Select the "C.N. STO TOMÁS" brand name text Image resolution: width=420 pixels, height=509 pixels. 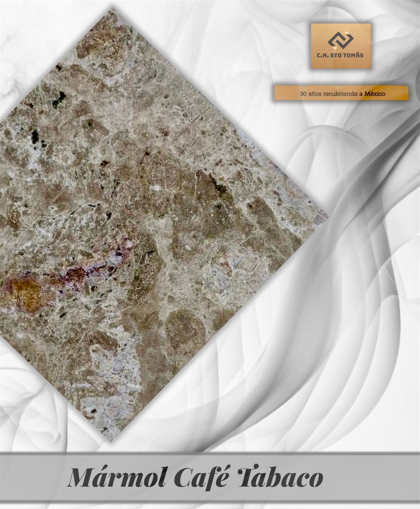tap(340, 55)
